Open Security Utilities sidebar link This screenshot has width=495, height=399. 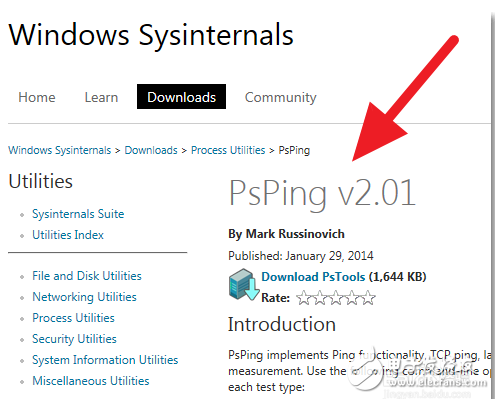click(74, 339)
